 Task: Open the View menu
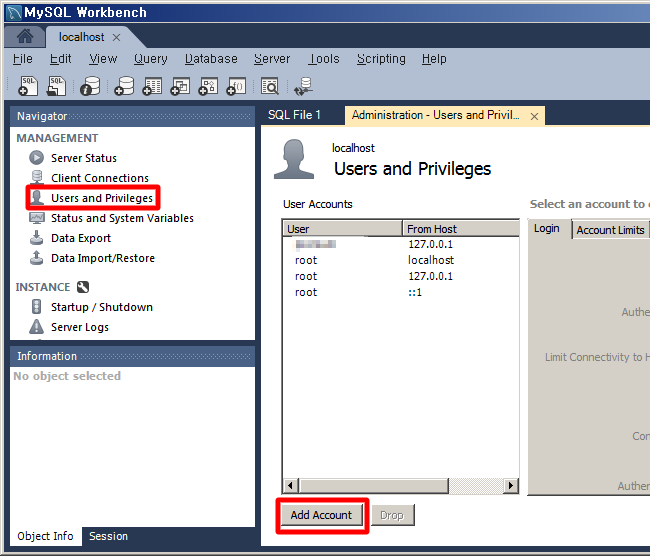point(103,59)
